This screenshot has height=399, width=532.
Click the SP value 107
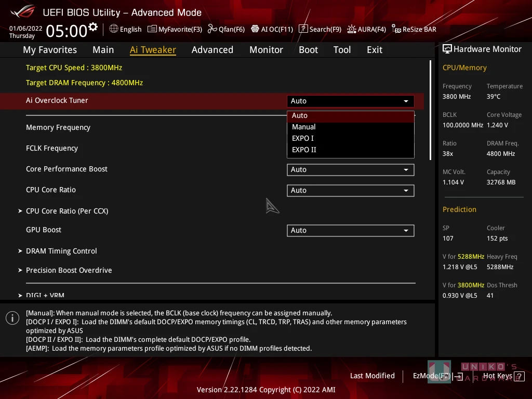(448, 238)
